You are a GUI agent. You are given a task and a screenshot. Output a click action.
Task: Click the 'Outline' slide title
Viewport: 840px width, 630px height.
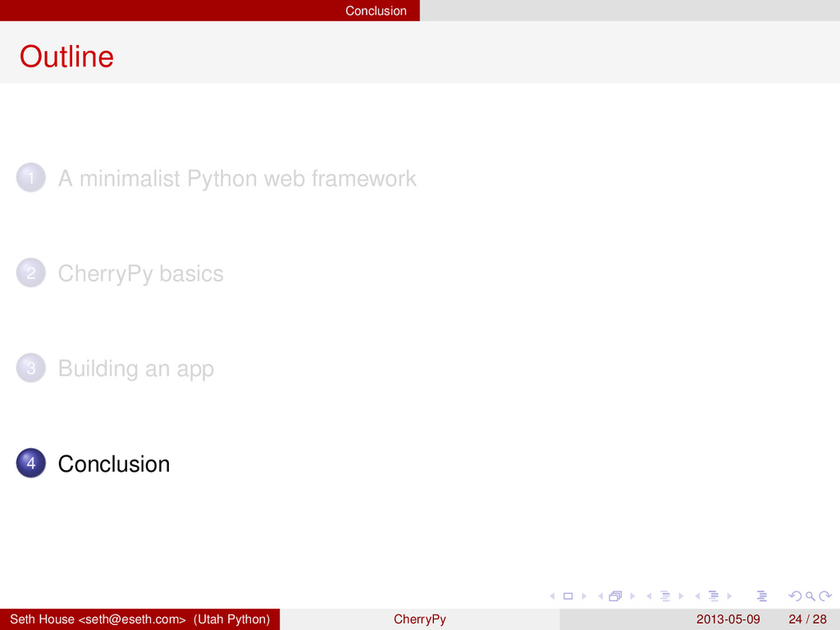(67, 57)
